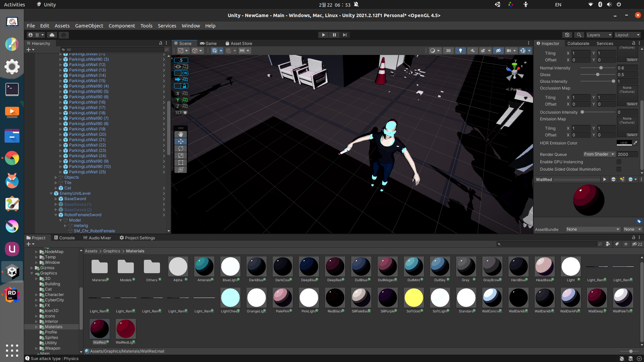The width and height of the screenshot is (644, 362).
Task: Select the Rect transform tool
Action: pos(181,163)
